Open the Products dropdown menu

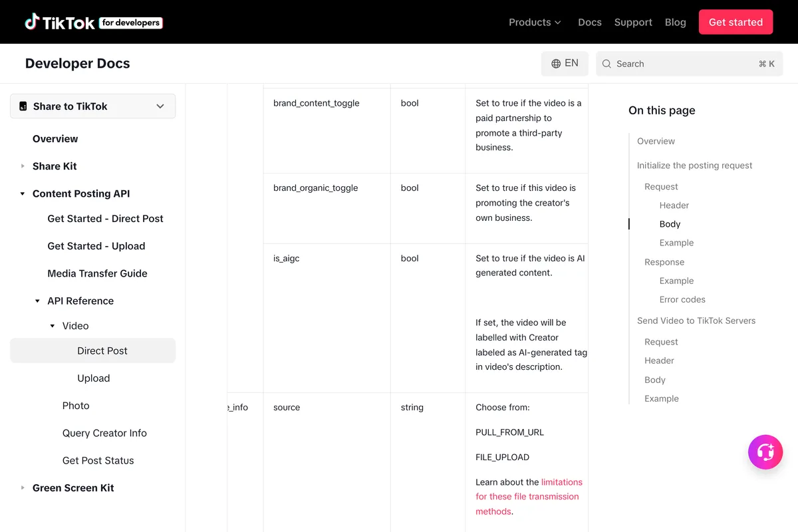(535, 22)
